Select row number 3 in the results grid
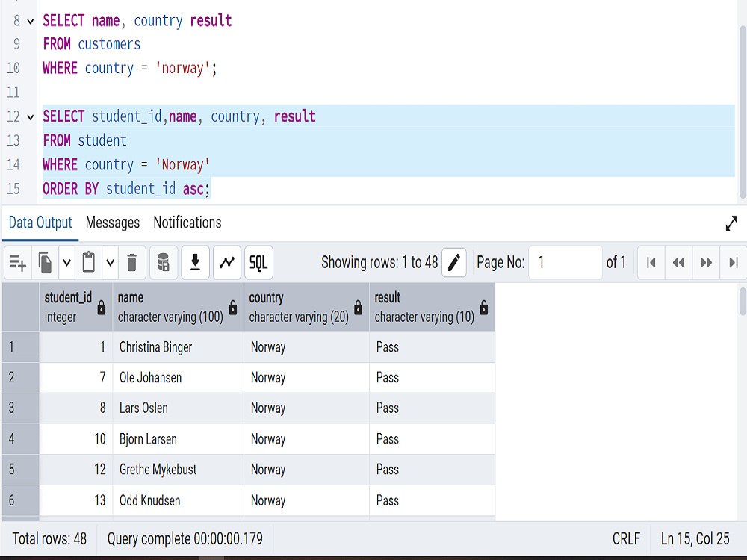 click(20, 408)
